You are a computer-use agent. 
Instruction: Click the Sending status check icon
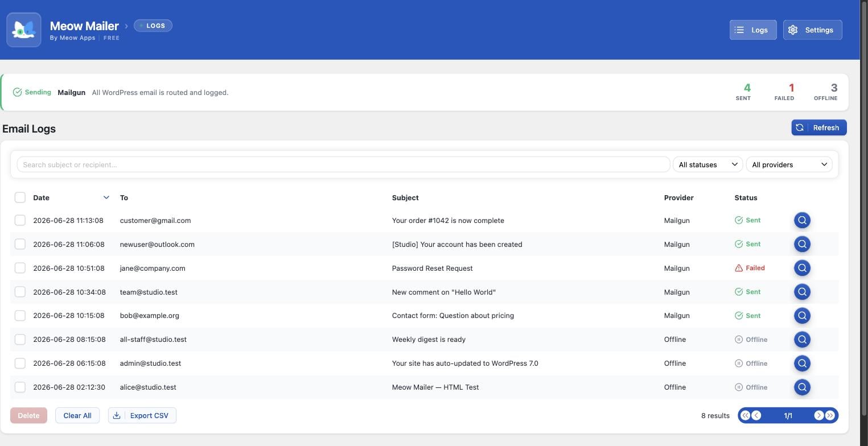point(17,92)
